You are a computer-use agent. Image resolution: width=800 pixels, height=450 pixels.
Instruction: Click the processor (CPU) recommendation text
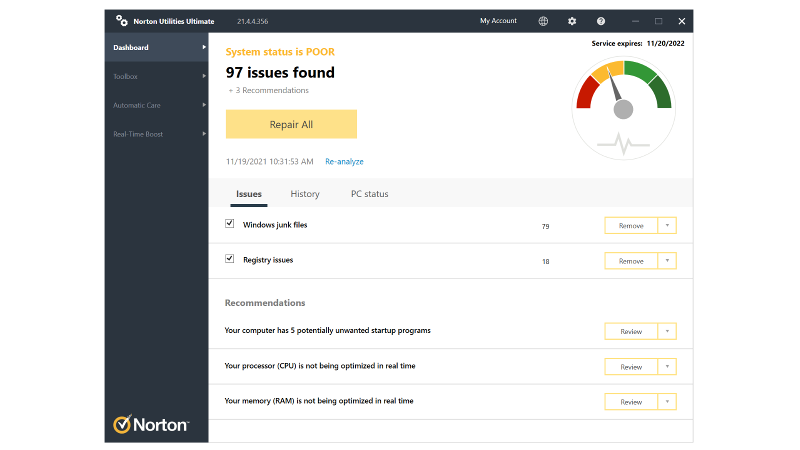(x=320, y=365)
